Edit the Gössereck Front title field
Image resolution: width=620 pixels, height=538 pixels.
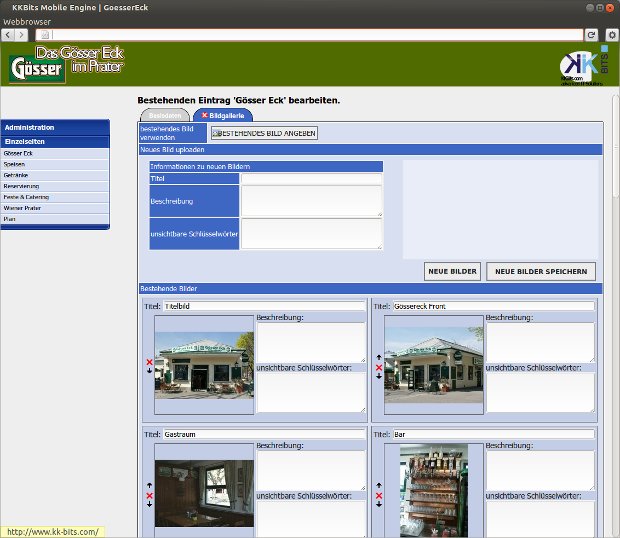[493, 306]
